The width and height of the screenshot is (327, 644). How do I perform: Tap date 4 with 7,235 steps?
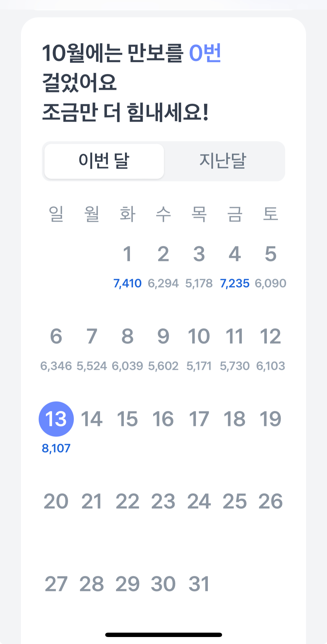click(235, 254)
